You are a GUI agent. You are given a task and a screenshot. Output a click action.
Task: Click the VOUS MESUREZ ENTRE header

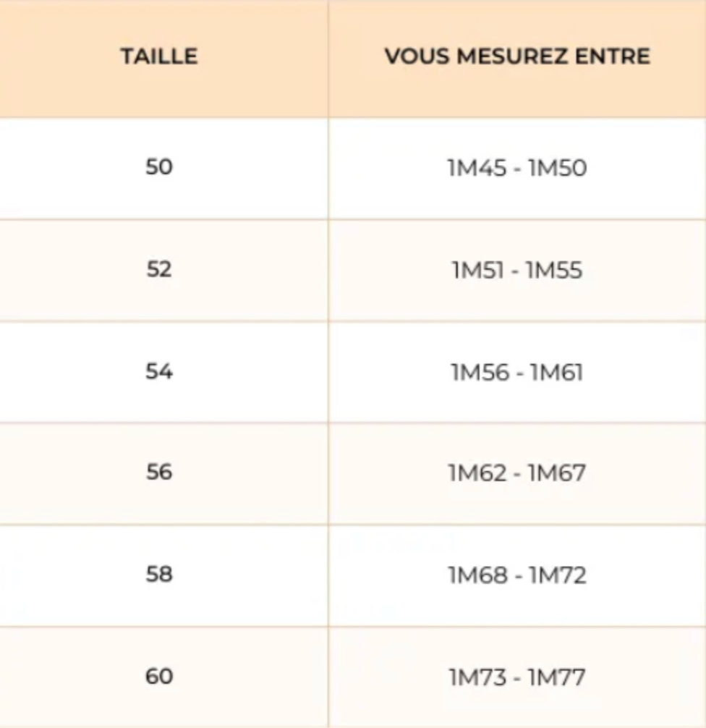click(517, 56)
